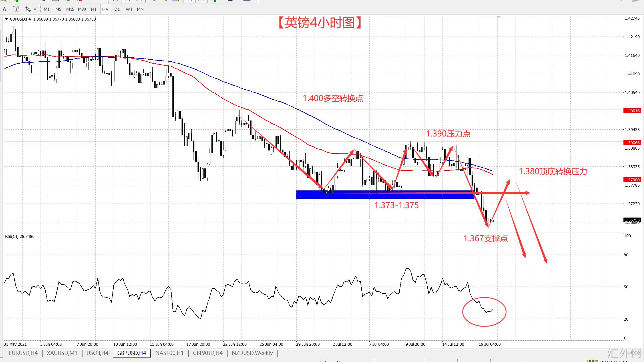
Task: Click the 1.40016 red price label
Action: 632,111
